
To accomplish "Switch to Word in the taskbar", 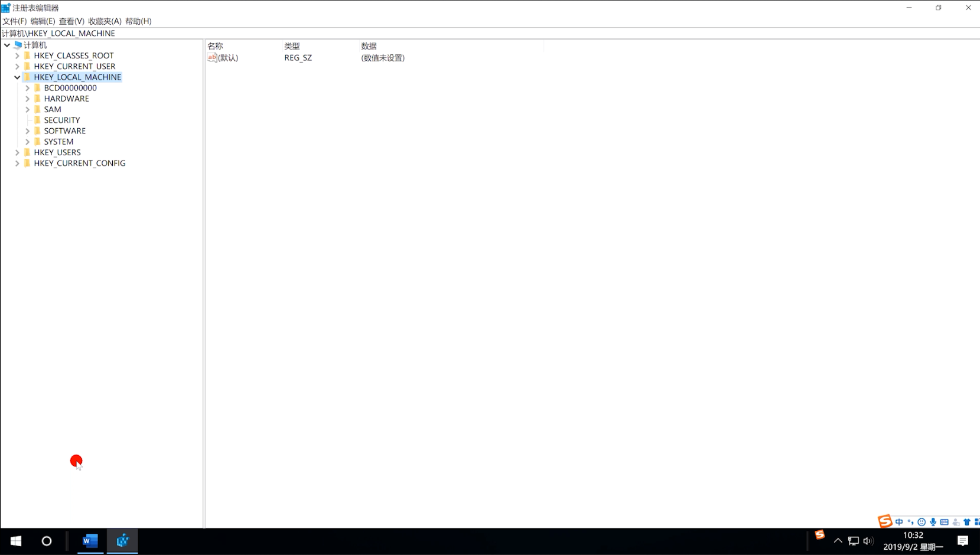I will pos(90,541).
